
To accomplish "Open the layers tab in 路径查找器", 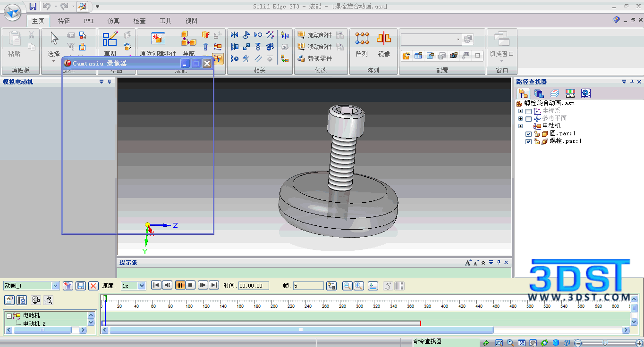I will coord(554,93).
